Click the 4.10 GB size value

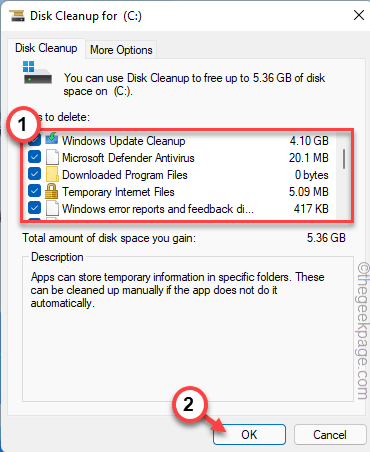(x=309, y=141)
